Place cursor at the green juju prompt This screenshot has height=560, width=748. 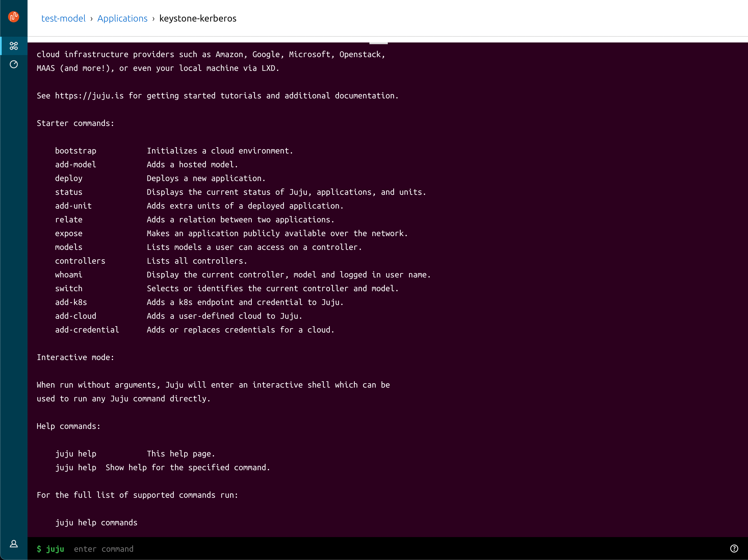(x=51, y=549)
